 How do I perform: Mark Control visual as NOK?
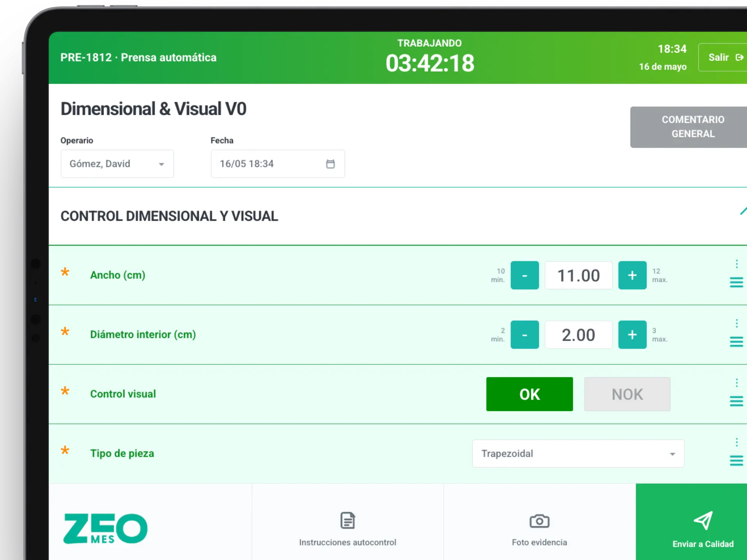click(627, 394)
